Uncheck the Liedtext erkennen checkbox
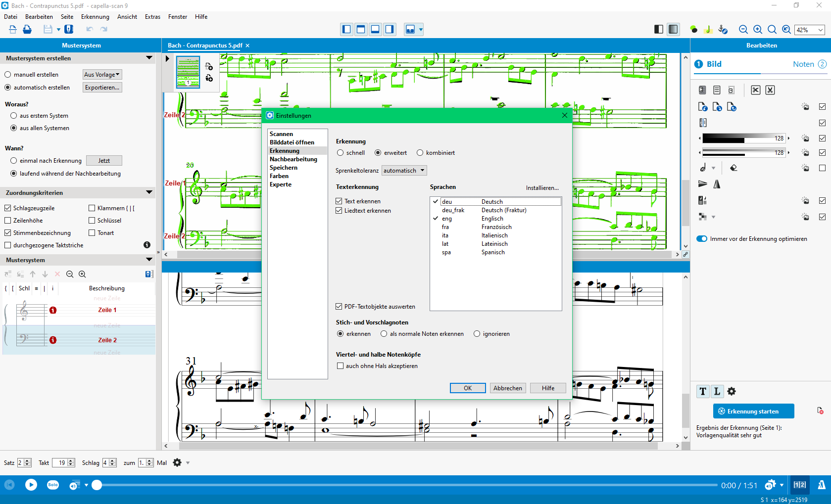 [x=339, y=211]
